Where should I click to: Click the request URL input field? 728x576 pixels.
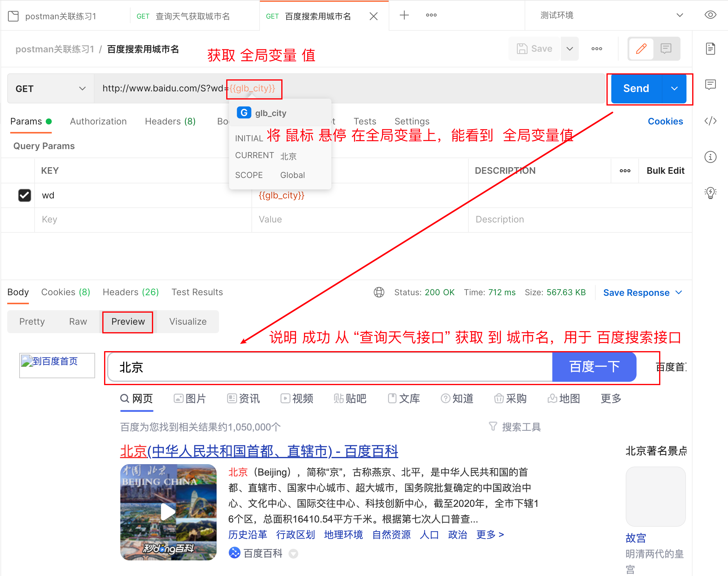tap(349, 89)
